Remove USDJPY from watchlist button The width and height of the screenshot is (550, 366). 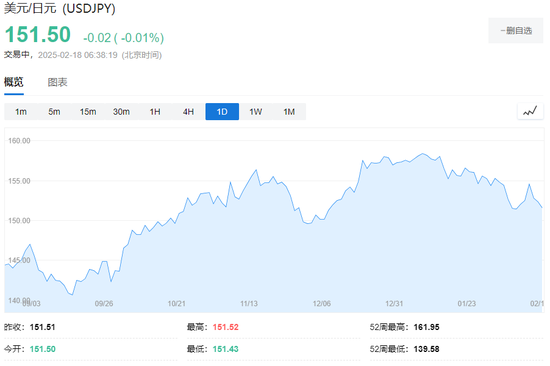pos(516,31)
